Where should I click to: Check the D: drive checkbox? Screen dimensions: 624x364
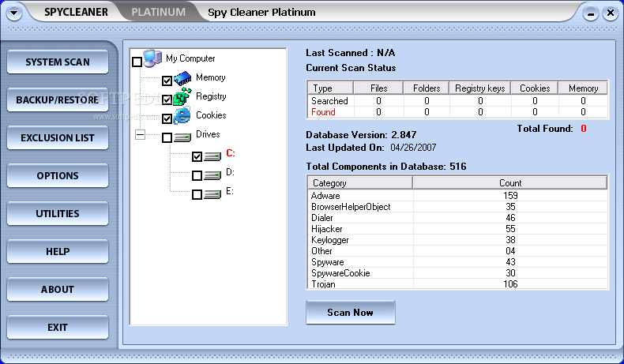[x=197, y=175]
